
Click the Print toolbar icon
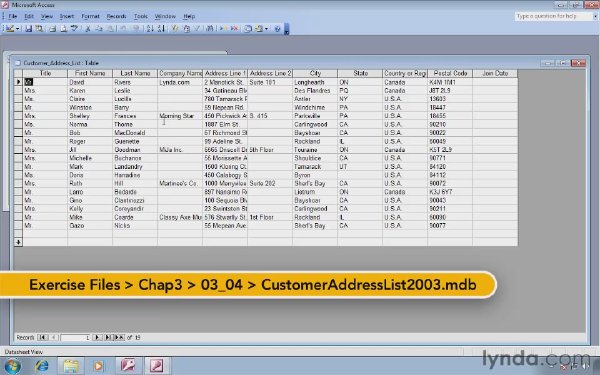(x=53, y=29)
